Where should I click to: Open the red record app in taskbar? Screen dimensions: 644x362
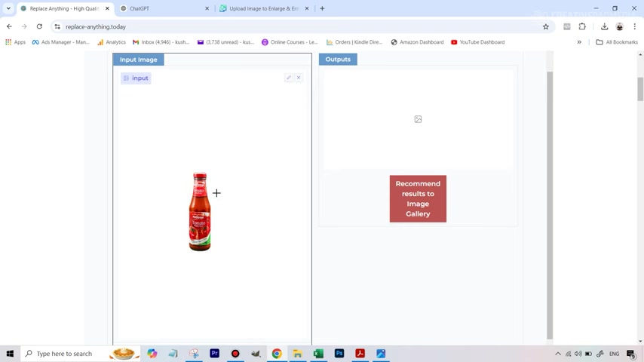pyautogui.click(x=235, y=354)
